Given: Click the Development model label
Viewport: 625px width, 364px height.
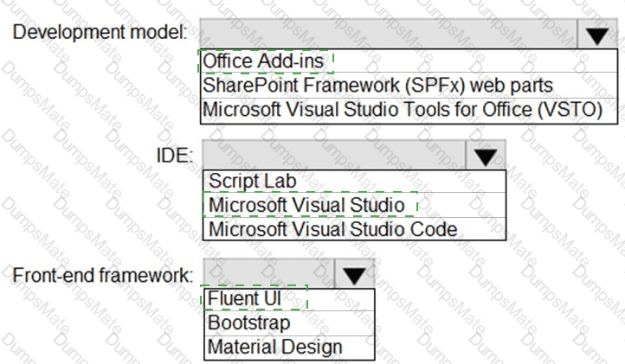Looking at the screenshot, I should tap(100, 32).
